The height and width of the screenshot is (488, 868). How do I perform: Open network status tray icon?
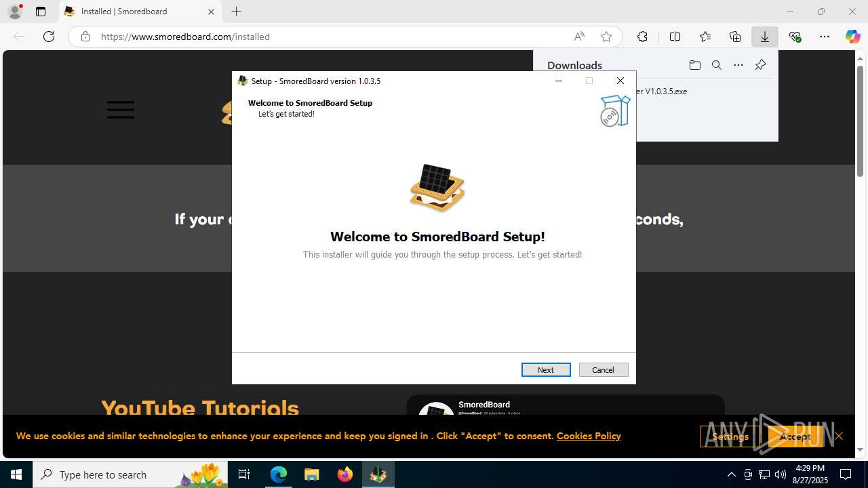pyautogui.click(x=764, y=474)
